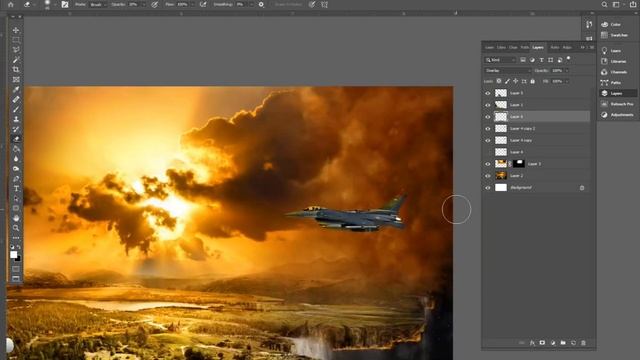Open smoothing options gear icon

click(x=261, y=4)
